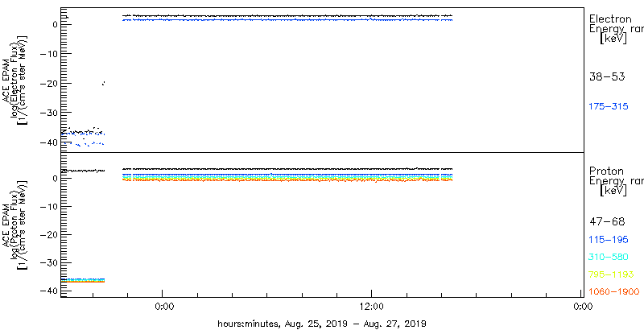Screen dimensions: 644x330
Task: Select the blue 115-195 proton legend label
Action: [609, 240]
